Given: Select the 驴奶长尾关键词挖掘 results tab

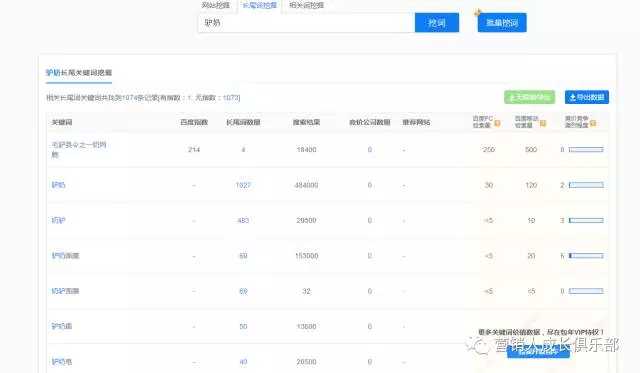Looking at the screenshot, I should (79, 73).
